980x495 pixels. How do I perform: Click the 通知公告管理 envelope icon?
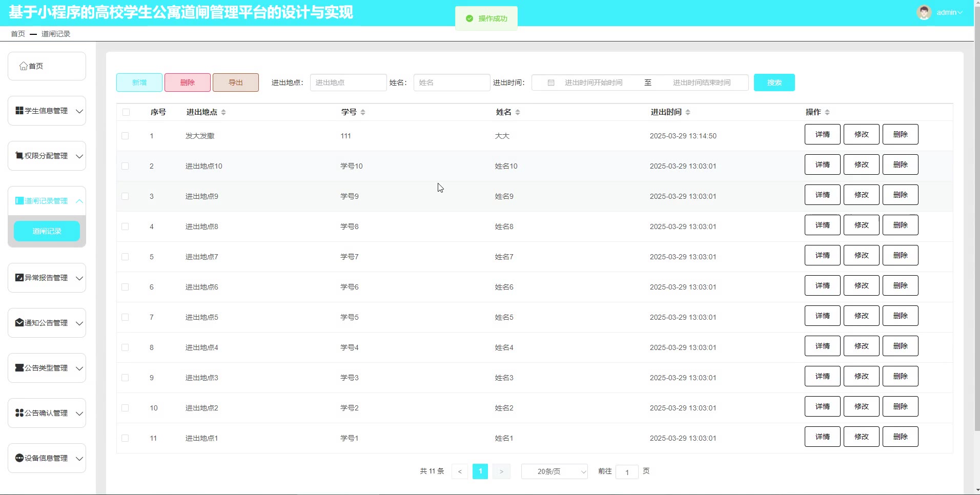[x=19, y=323]
